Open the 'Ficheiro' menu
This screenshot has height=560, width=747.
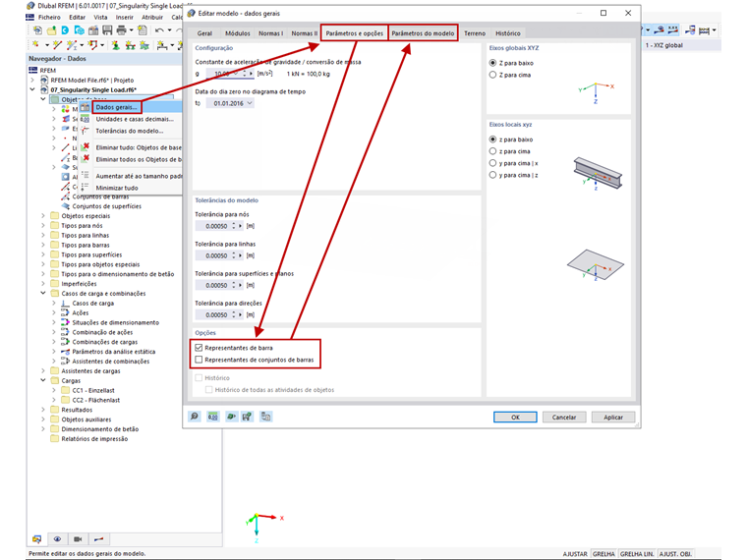pos(49,17)
